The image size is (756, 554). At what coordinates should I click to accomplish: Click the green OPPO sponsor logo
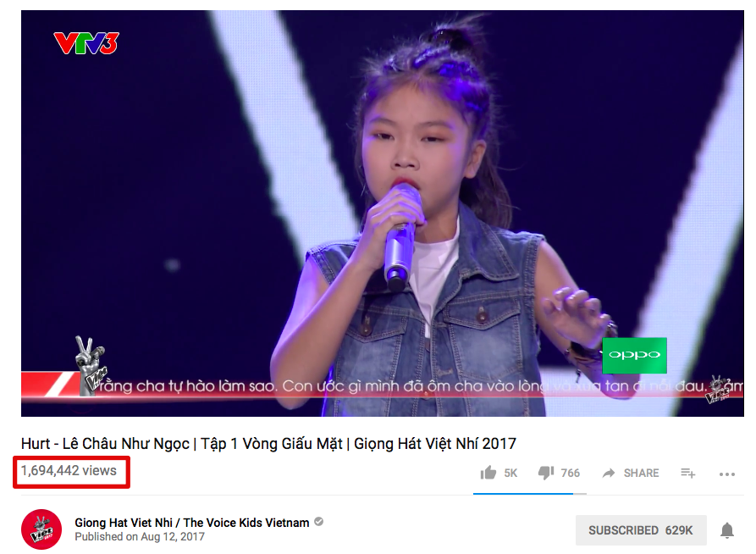(x=634, y=356)
